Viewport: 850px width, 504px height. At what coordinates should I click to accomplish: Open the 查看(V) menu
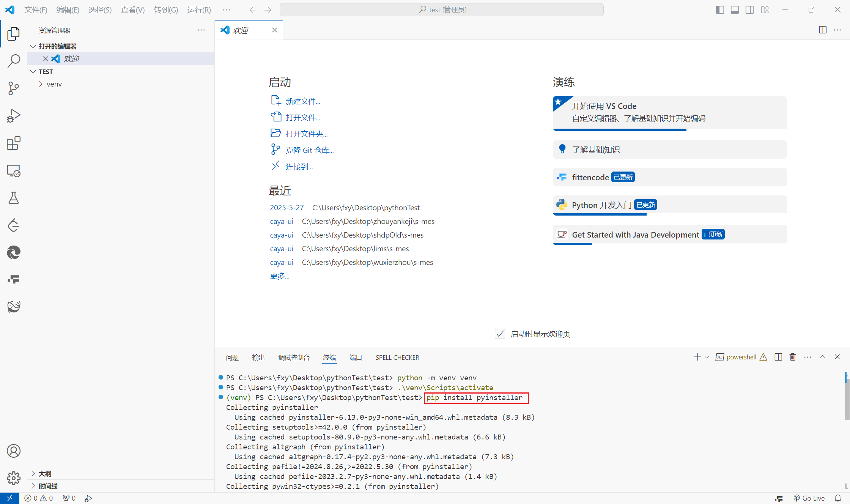pyautogui.click(x=132, y=10)
